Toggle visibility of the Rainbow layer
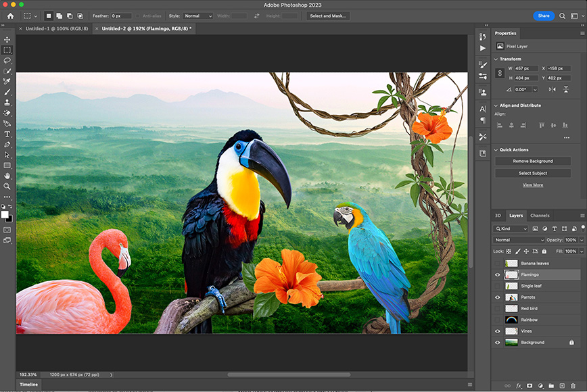The height and width of the screenshot is (392, 587). [498, 319]
